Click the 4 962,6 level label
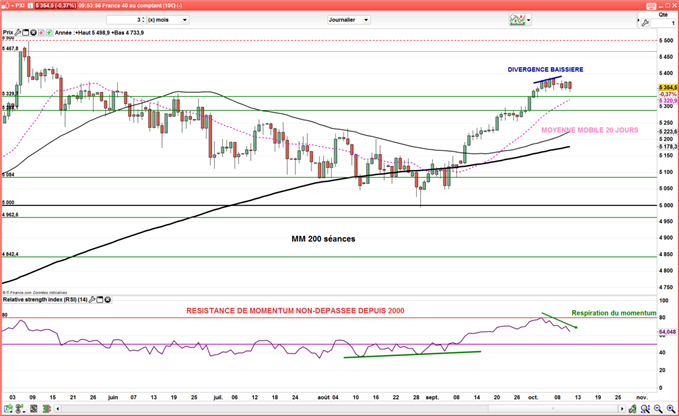Viewport: 679px width, 416px height. (x=10, y=214)
